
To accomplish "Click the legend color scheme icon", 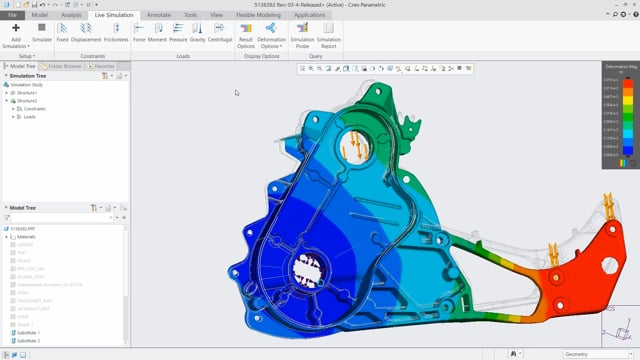I will (x=623, y=163).
